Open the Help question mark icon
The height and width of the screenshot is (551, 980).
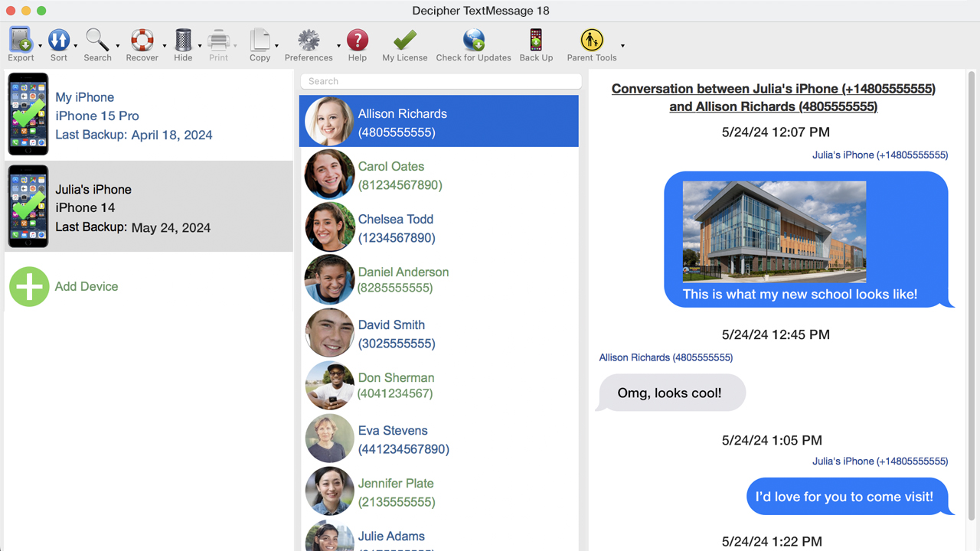coord(357,41)
